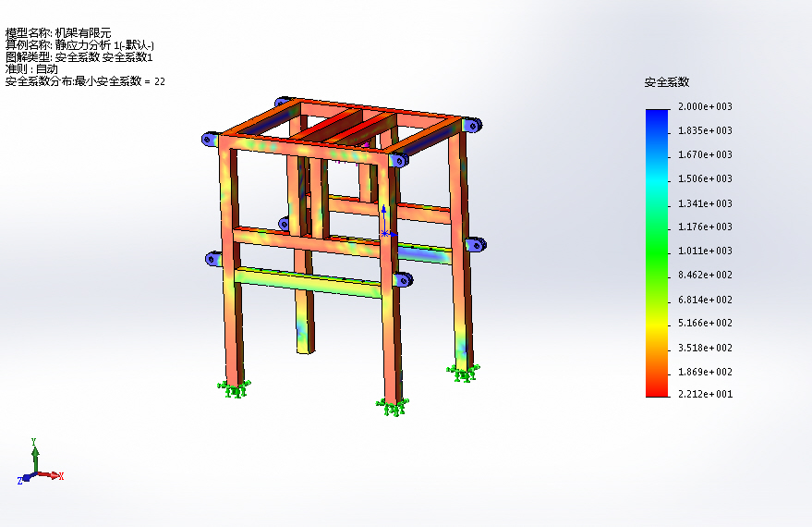Click the green fixture symbols at front-center foot
This screenshot has width=812, height=527.
pos(393,408)
